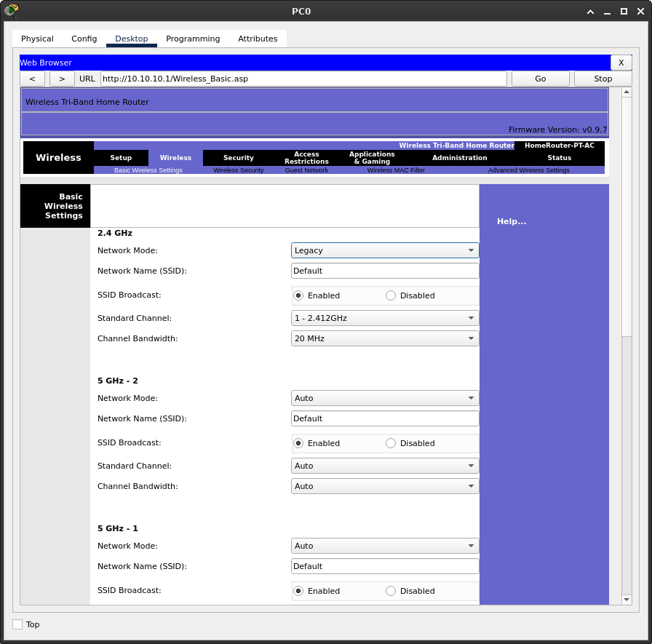652x644 pixels.
Task: Open the 5 GHz - 2 Channel Bandwidth dropdown
Action: [385, 486]
